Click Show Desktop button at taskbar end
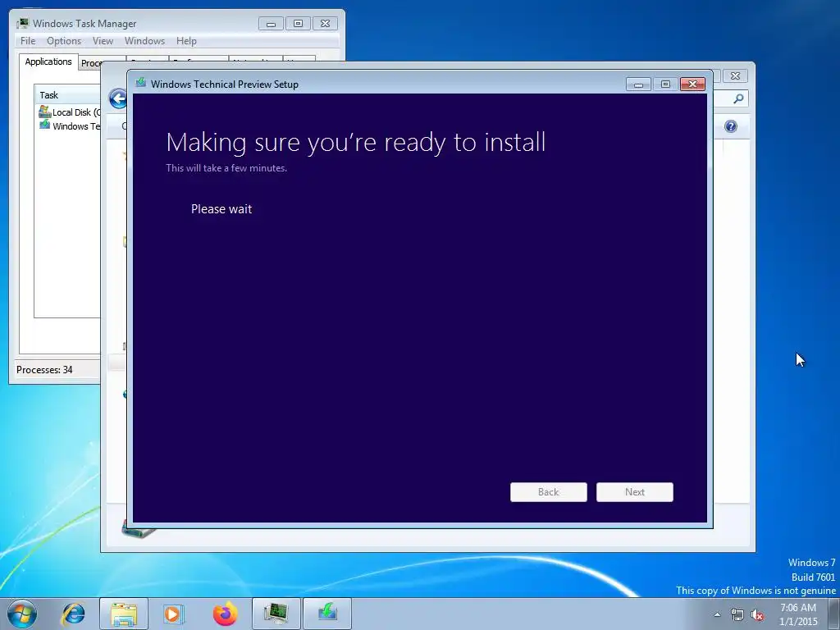Viewport: 840px width, 630px height. point(834,614)
